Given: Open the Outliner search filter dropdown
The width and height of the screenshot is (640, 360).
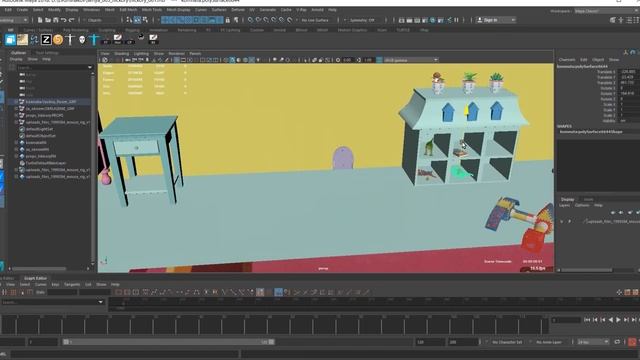Looking at the screenshot, I should 90,67.
